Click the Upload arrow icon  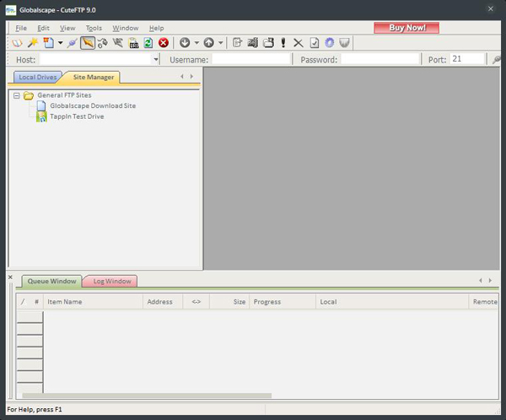(x=209, y=43)
